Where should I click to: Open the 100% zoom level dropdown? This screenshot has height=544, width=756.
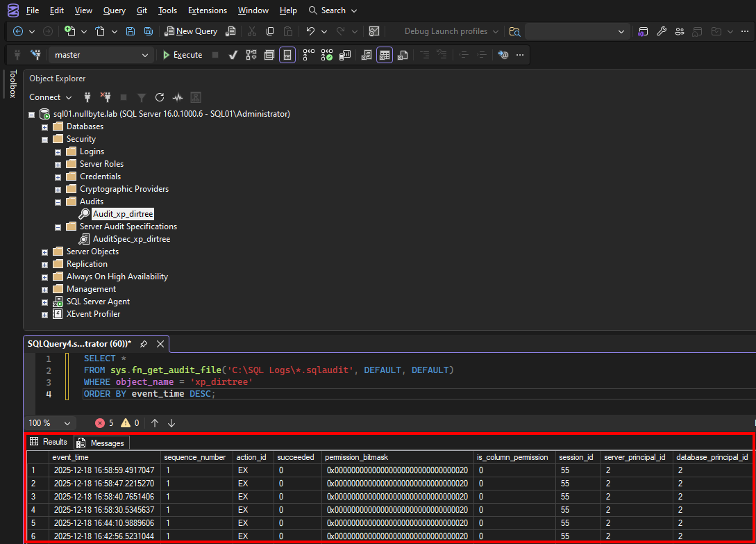pos(67,423)
